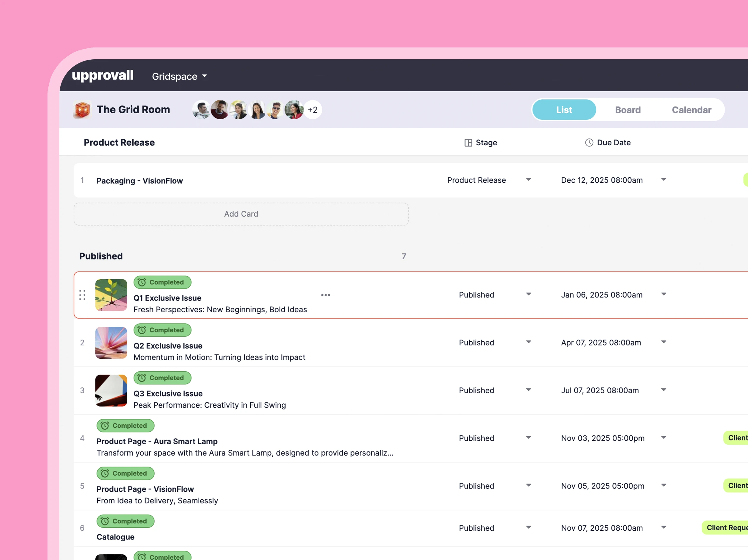Click the Stage column header icon
Image resolution: width=748 pixels, height=560 pixels.
pos(468,143)
